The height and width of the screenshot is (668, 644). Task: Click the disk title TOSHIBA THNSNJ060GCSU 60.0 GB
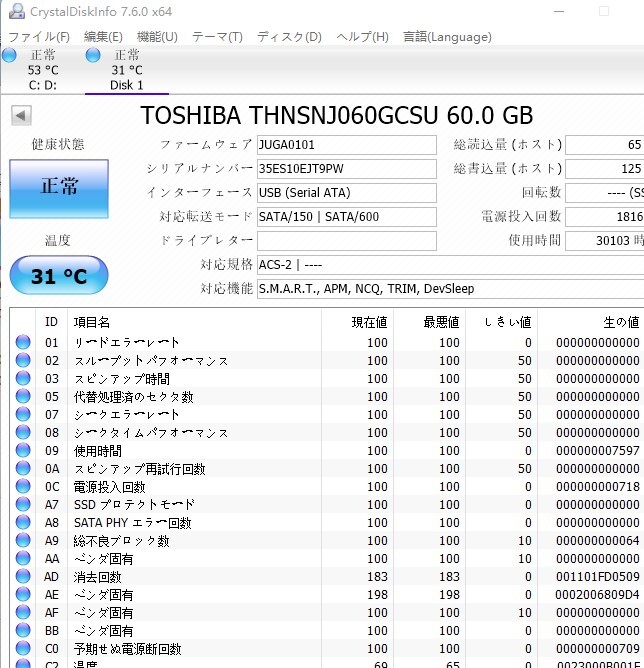point(336,115)
